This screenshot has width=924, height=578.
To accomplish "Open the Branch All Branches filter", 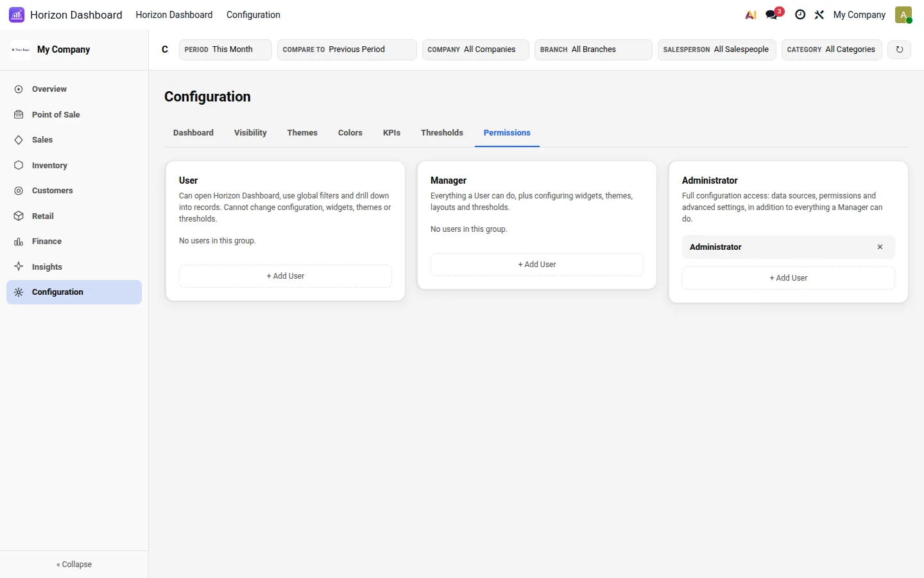I will (x=594, y=49).
